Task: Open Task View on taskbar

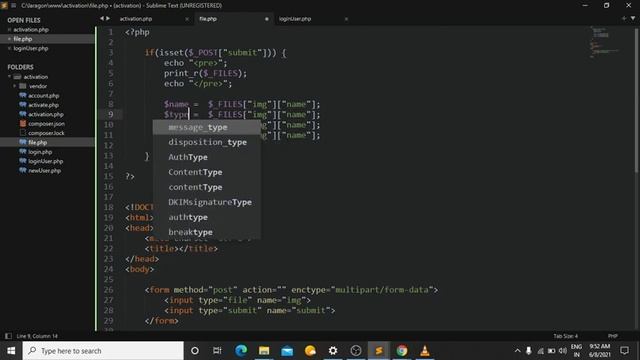Action: (x=217, y=351)
